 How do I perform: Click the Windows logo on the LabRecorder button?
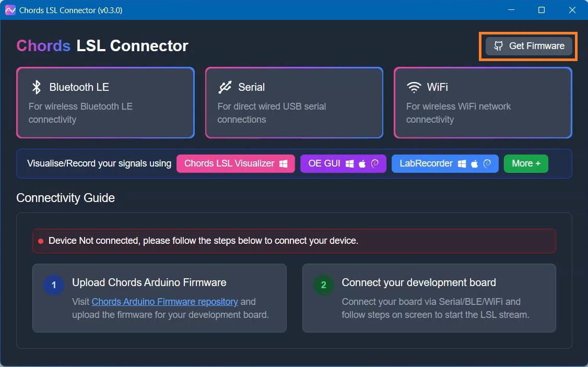(x=462, y=164)
